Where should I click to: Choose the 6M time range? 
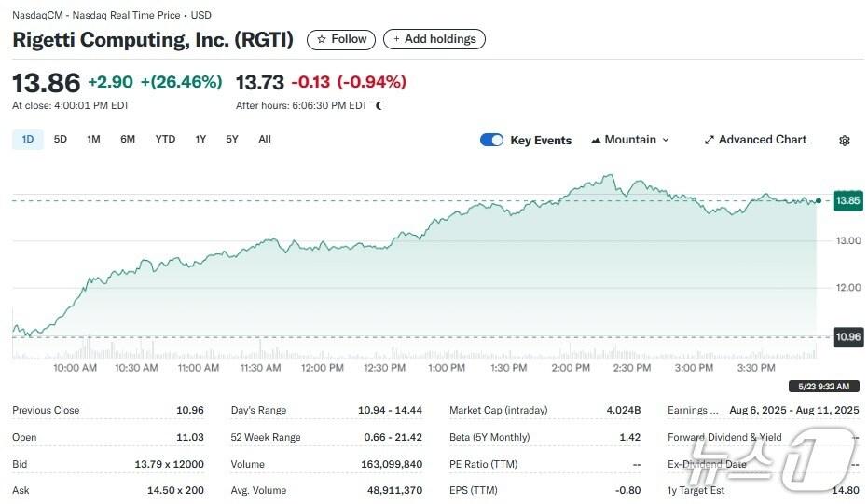(128, 140)
